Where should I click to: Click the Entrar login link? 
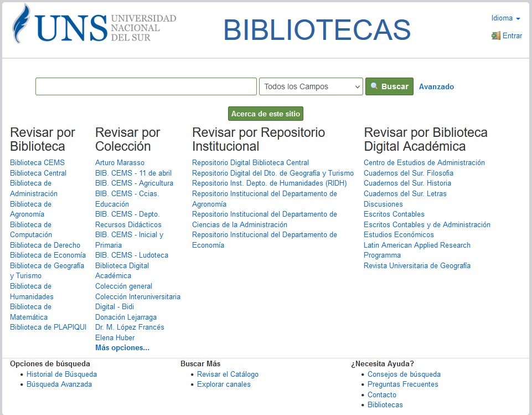(512, 35)
